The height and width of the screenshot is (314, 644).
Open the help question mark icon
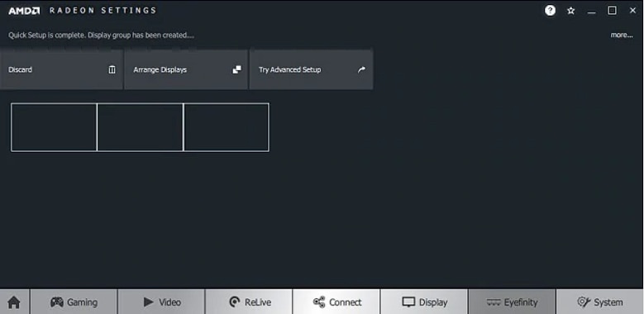550,11
